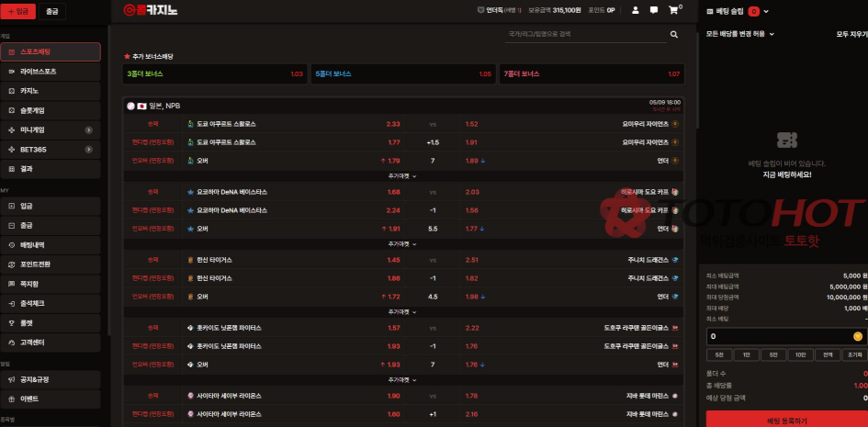Expand 추가마켓 under Tokyo Yakult match
The height and width of the screenshot is (427, 868).
(402, 176)
